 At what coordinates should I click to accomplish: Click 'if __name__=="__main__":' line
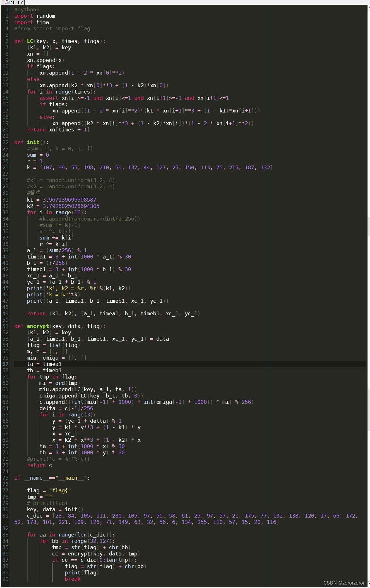(52, 478)
